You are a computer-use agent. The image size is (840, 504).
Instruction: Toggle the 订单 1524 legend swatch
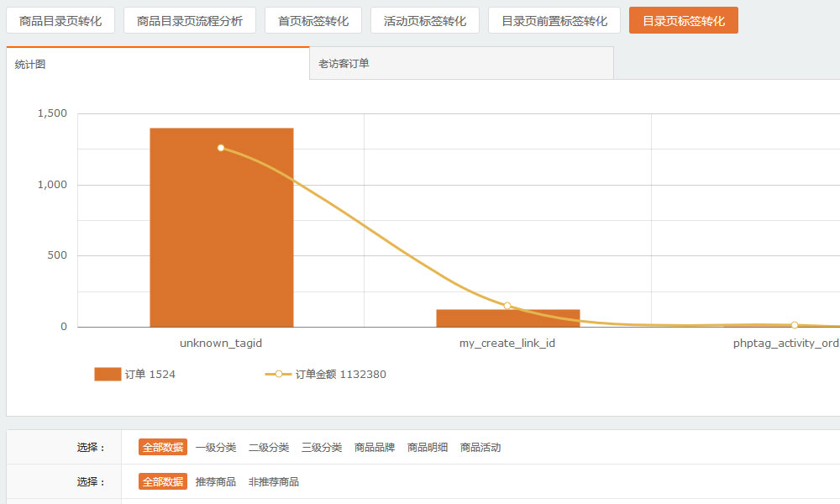point(108,374)
